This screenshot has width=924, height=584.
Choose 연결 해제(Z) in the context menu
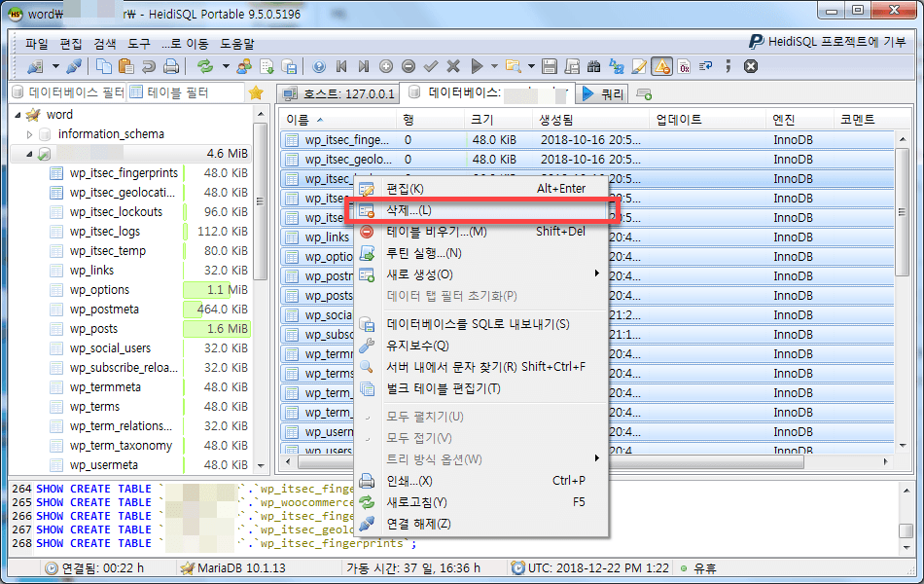click(x=480, y=524)
